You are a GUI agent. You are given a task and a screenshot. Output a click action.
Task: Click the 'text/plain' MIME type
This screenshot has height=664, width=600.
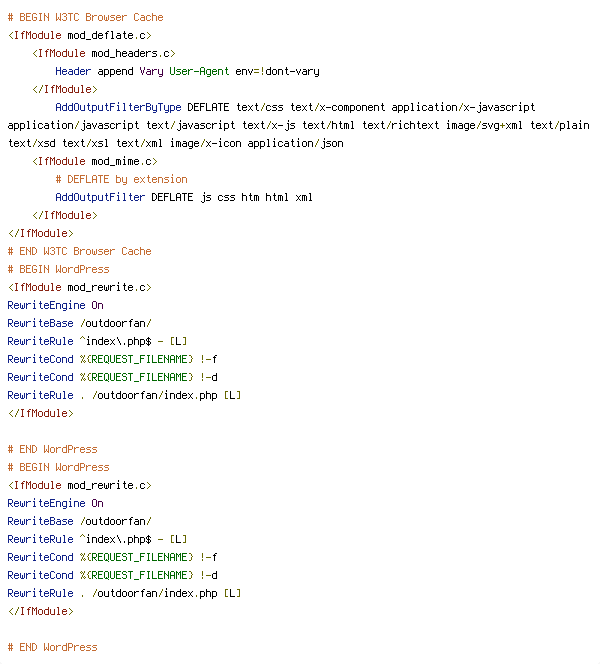click(560, 125)
